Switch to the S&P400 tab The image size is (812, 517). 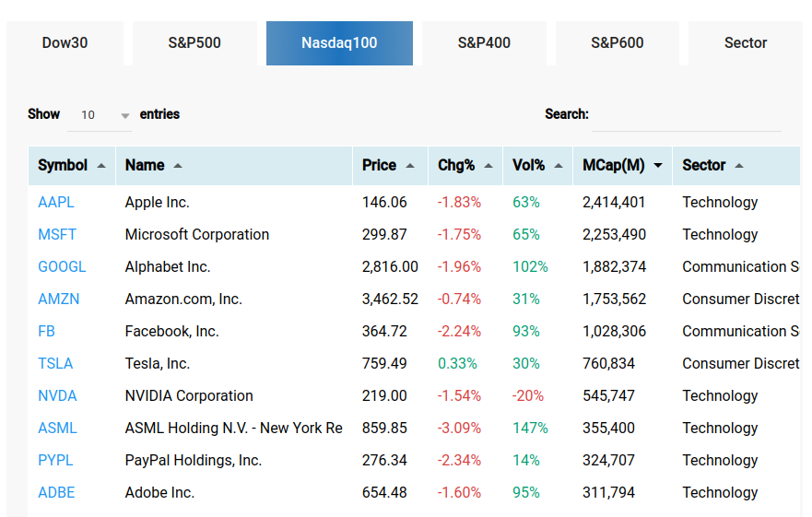[484, 43]
